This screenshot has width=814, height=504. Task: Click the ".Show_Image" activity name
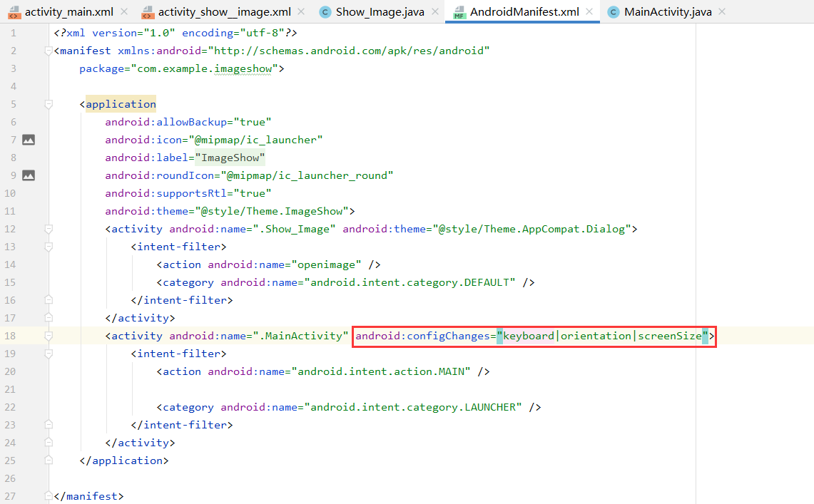pyautogui.click(x=295, y=229)
